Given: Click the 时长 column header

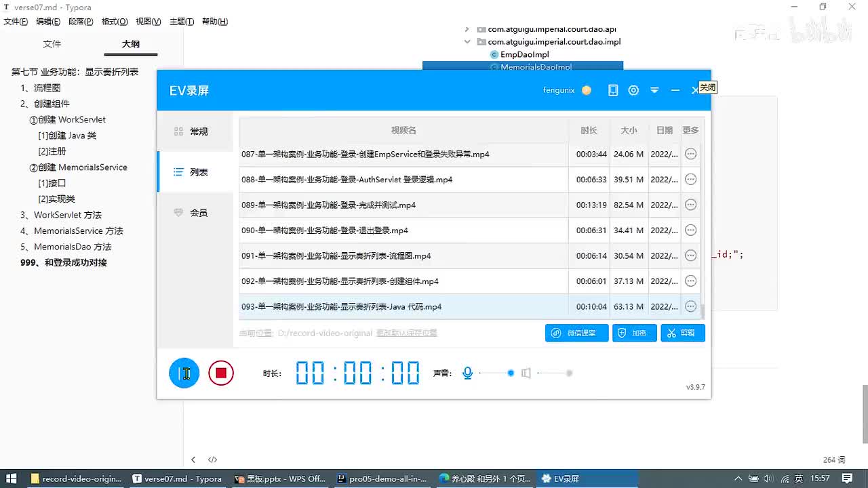Looking at the screenshot, I should [589, 130].
